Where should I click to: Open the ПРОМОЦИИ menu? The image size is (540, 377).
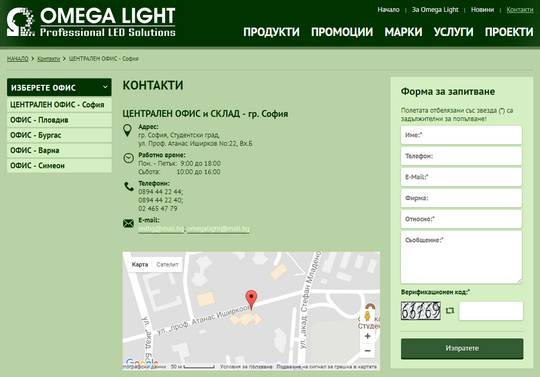(x=342, y=32)
